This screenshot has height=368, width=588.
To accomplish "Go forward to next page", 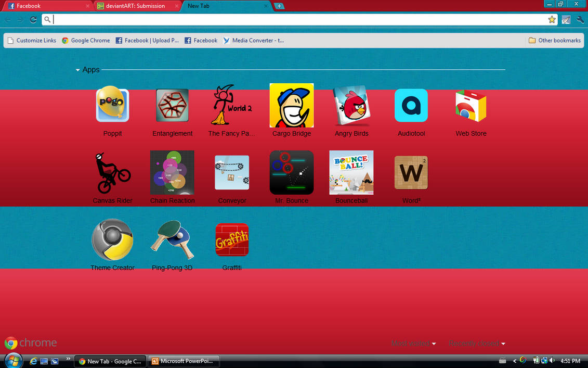I will (x=20, y=20).
